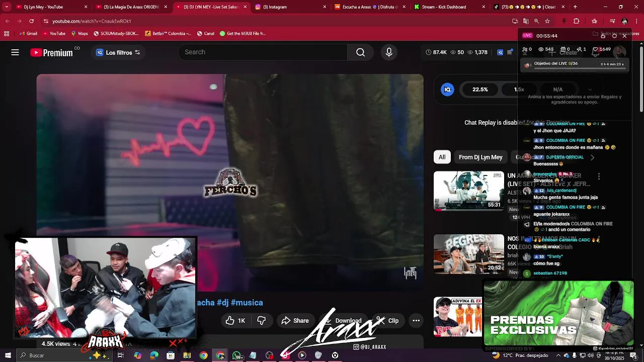Screen dimensions: 644x362
Task: Open the 22.5% vidIQ stat pill
Action: point(480,89)
